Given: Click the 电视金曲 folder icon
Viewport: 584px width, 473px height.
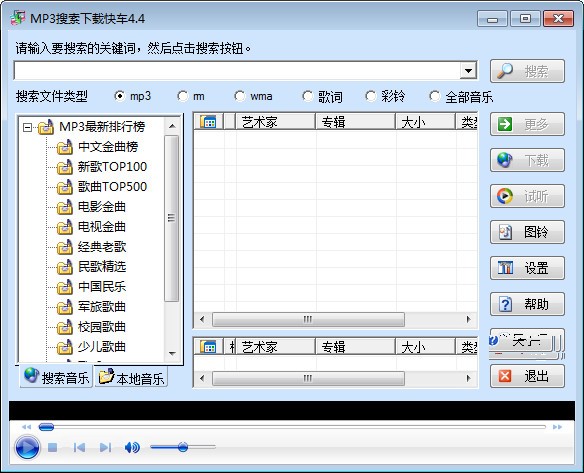Looking at the screenshot, I should (x=65, y=227).
